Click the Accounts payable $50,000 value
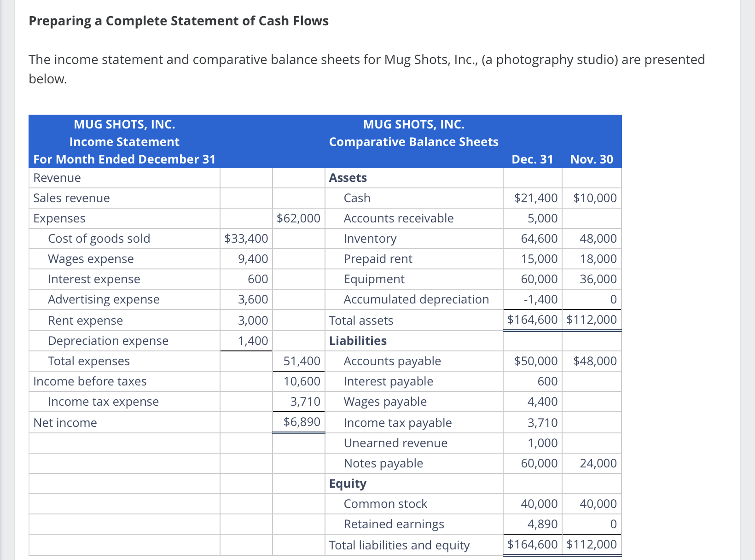This screenshot has height=560, width=755. pos(535,361)
